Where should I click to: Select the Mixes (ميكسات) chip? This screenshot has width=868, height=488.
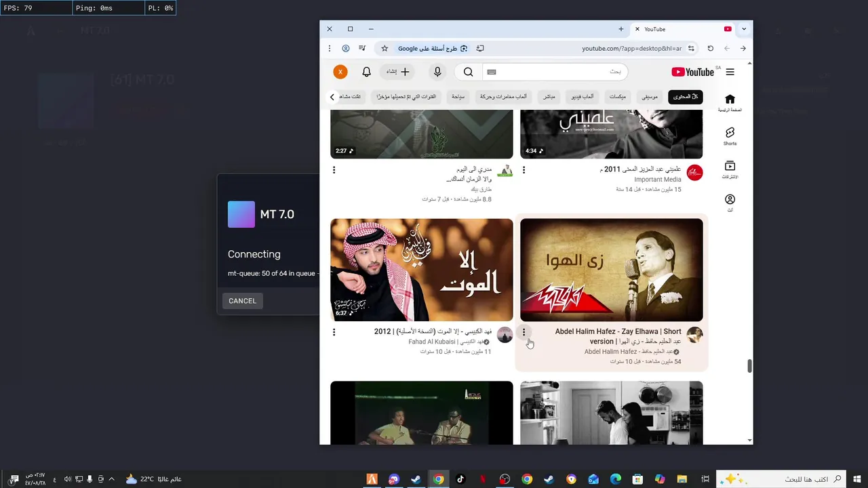pyautogui.click(x=617, y=97)
